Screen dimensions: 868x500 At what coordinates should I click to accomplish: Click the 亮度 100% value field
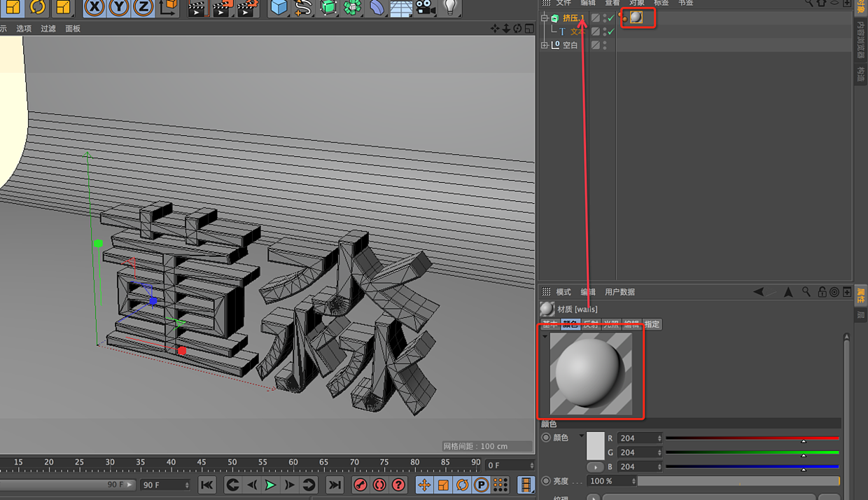click(612, 481)
